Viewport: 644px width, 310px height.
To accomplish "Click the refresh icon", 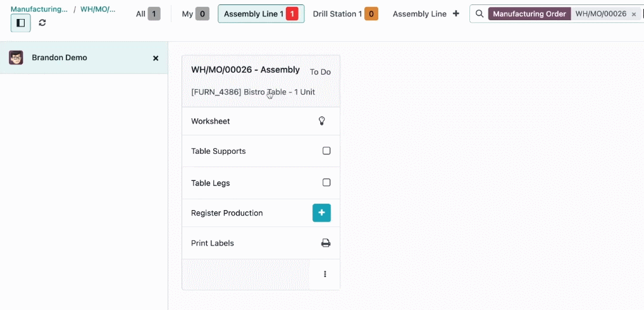I will [42, 23].
